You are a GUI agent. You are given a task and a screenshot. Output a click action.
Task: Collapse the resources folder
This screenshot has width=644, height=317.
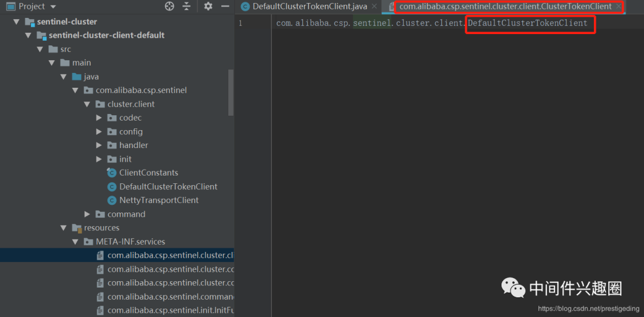click(x=63, y=228)
